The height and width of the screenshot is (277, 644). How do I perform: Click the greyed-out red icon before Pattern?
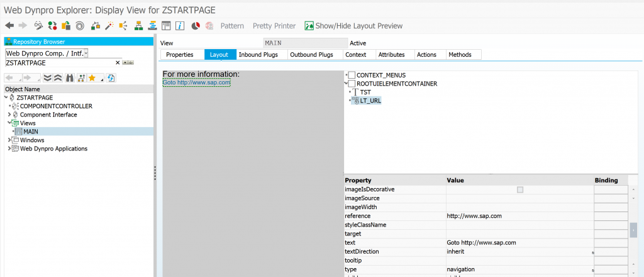tap(209, 26)
